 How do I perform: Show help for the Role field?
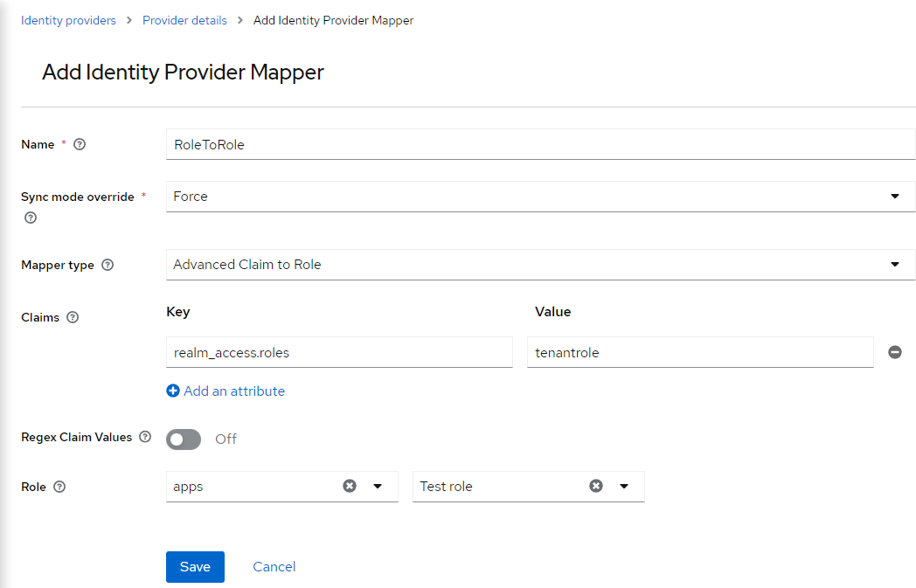click(x=59, y=487)
